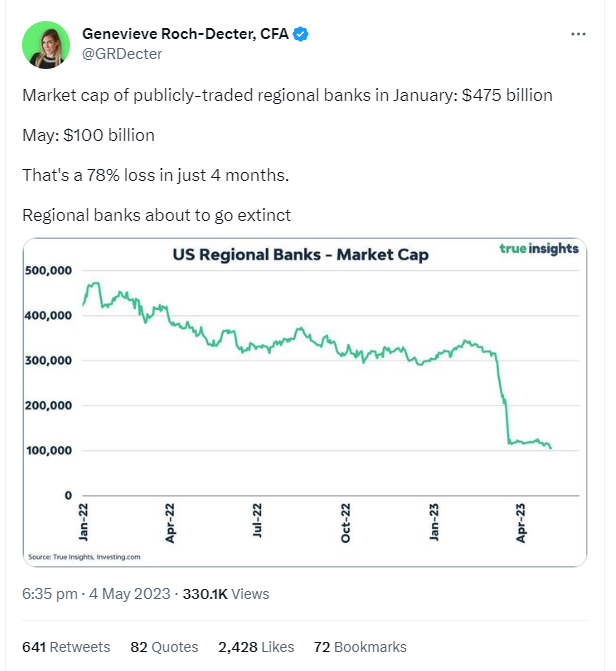Click the 4 May 2023 date
Image resolution: width=616 pixels, height=671 pixels.
point(130,594)
